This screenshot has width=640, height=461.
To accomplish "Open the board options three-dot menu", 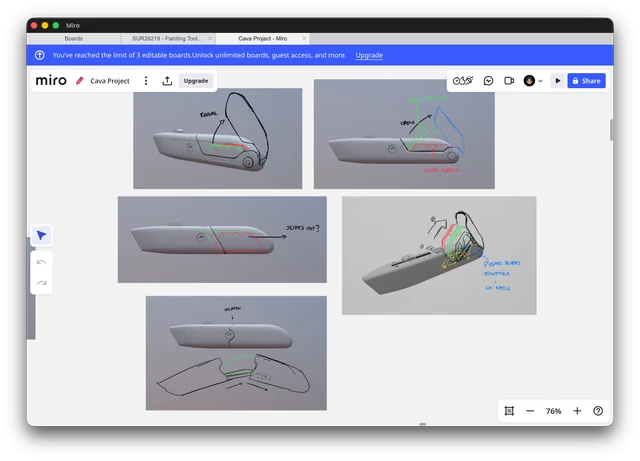I will pos(146,81).
